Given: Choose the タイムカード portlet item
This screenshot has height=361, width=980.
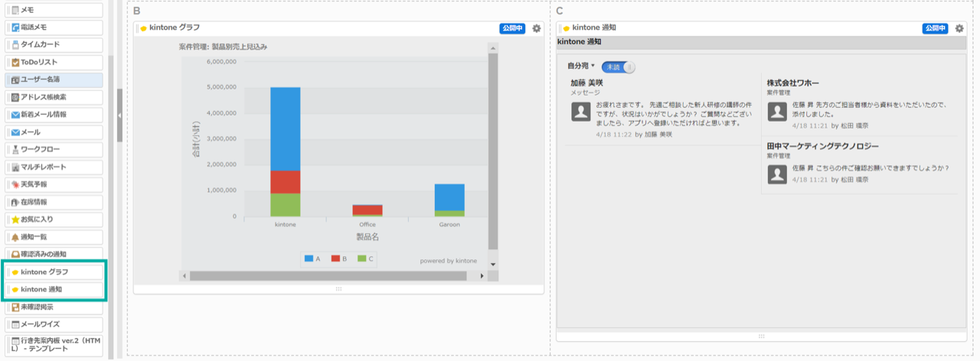Looking at the screenshot, I should pyautogui.click(x=54, y=45).
